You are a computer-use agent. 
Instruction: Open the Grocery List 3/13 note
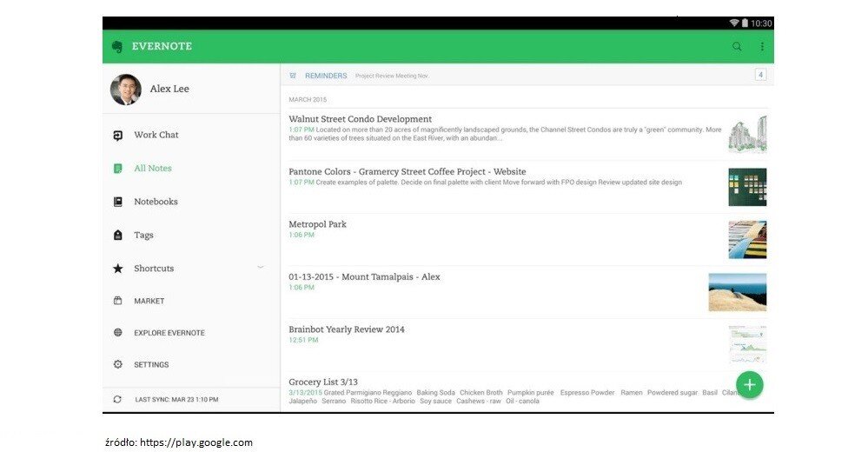coord(323,382)
